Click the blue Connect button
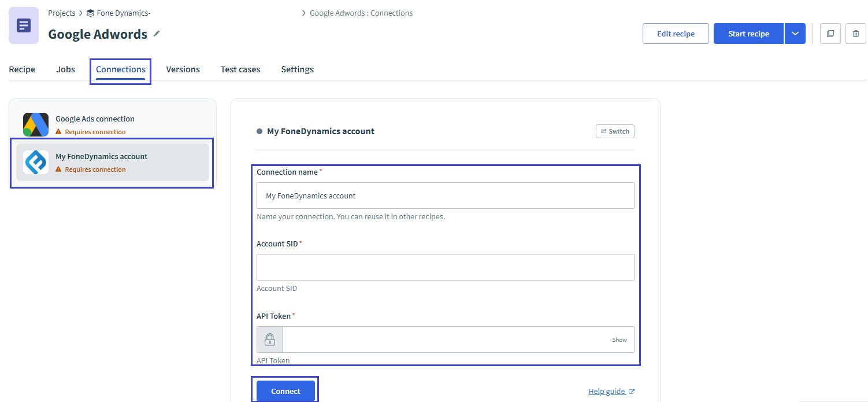Screen dimensions: 868x402 pyautogui.click(x=285, y=391)
